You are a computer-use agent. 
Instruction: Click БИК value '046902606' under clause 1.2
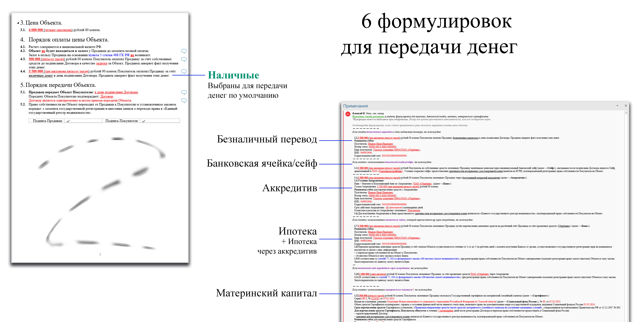(x=366, y=153)
